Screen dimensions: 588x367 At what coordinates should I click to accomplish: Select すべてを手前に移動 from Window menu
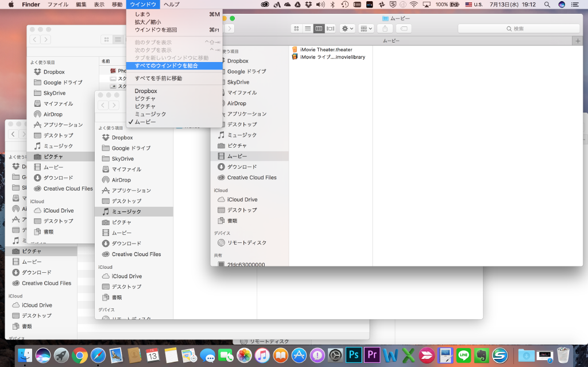[158, 78]
